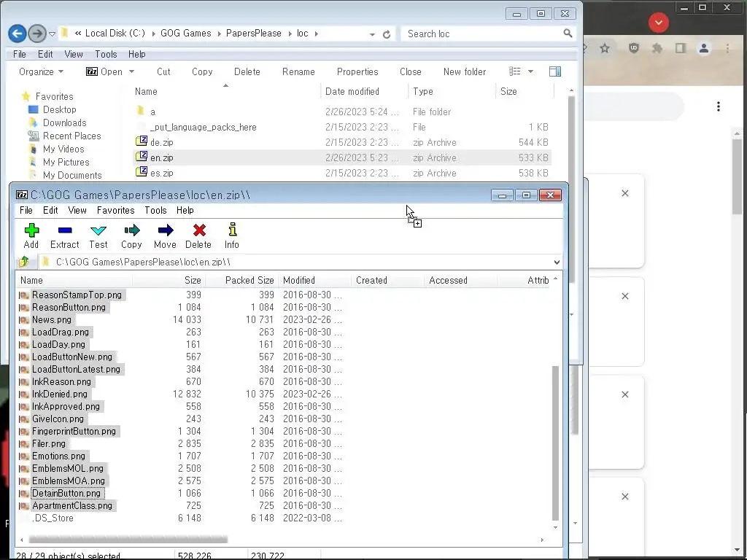This screenshot has width=747, height=560.
Task: Open the page's vertical three-dot options
Action: (x=718, y=106)
